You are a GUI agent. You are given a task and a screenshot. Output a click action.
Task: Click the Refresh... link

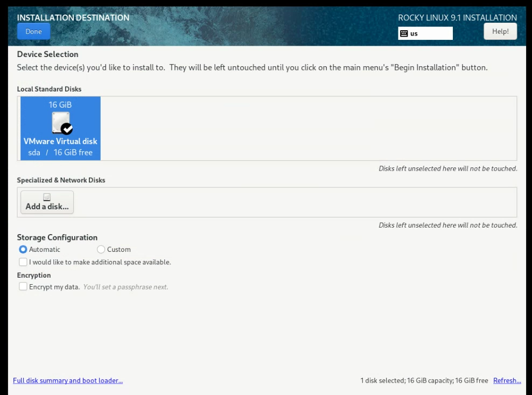[507, 380]
